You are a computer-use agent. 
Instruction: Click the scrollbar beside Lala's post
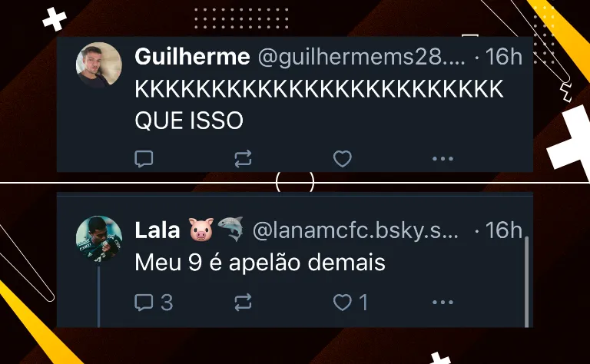(526, 282)
